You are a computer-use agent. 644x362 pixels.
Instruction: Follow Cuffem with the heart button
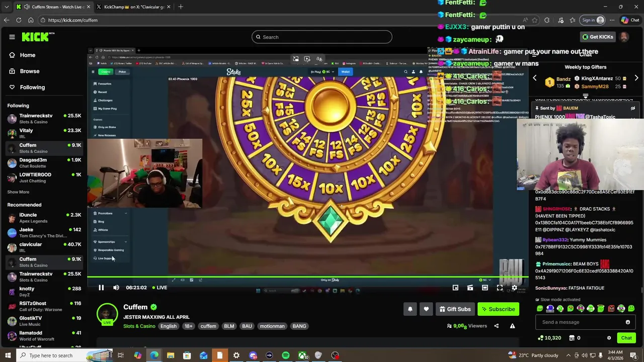[426, 309]
